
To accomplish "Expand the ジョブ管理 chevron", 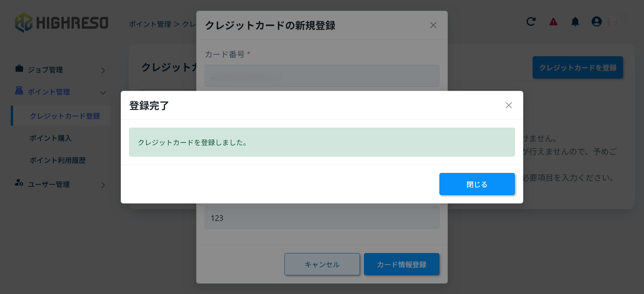I will [x=103, y=70].
